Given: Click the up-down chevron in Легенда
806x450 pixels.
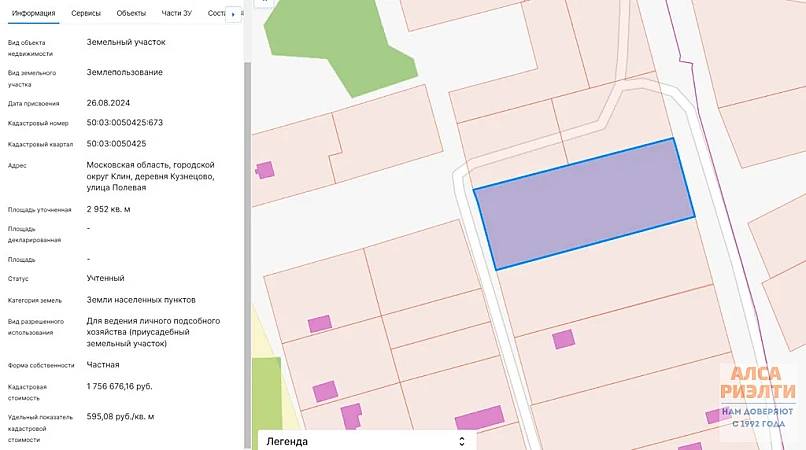Looking at the screenshot, I should (x=461, y=440).
